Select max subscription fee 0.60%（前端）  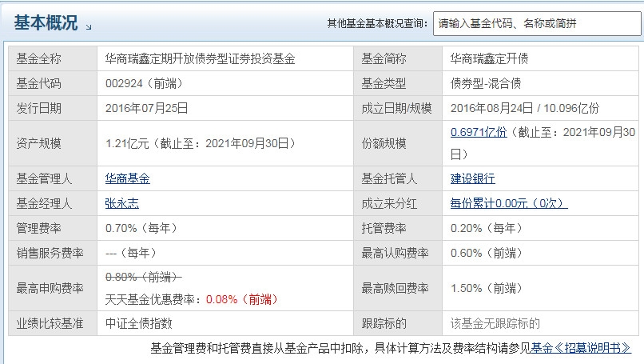(x=487, y=253)
